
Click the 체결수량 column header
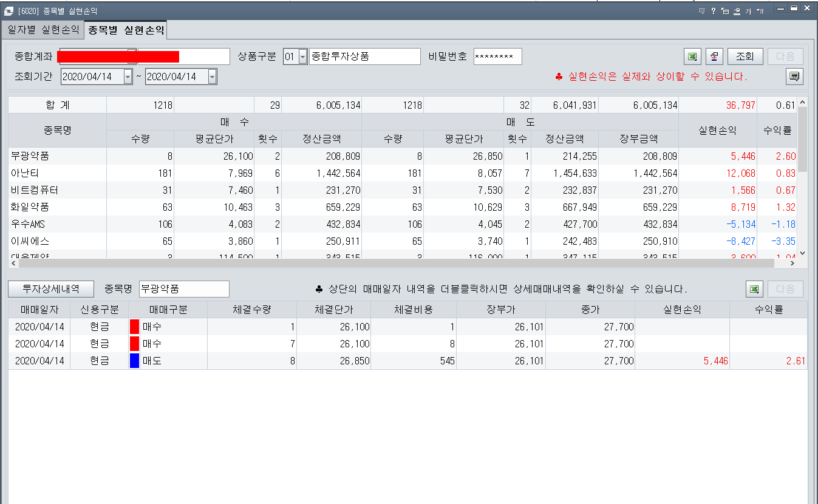[251, 310]
